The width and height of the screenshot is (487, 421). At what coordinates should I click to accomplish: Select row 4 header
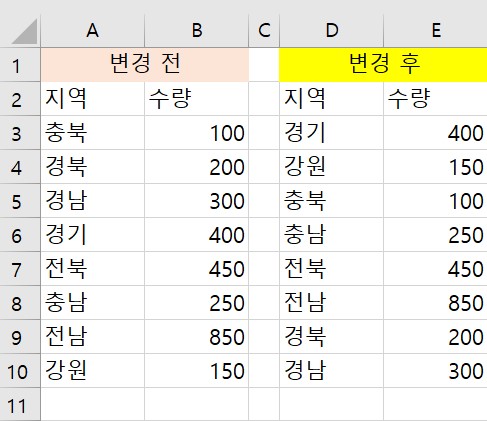(x=20, y=167)
